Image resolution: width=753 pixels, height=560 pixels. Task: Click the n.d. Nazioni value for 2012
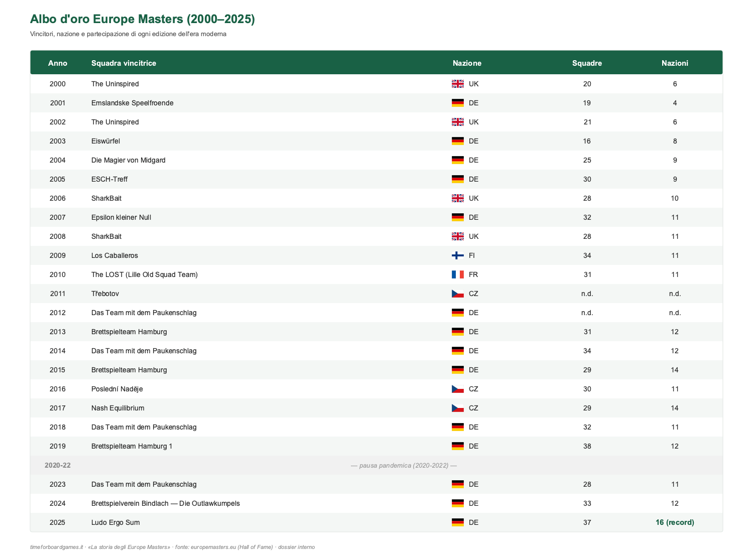coord(675,313)
